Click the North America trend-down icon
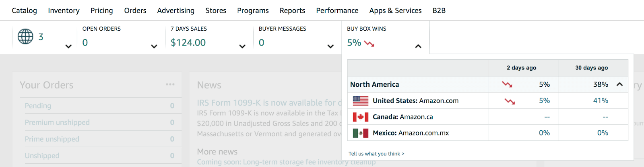This screenshot has width=644, height=167. click(507, 84)
